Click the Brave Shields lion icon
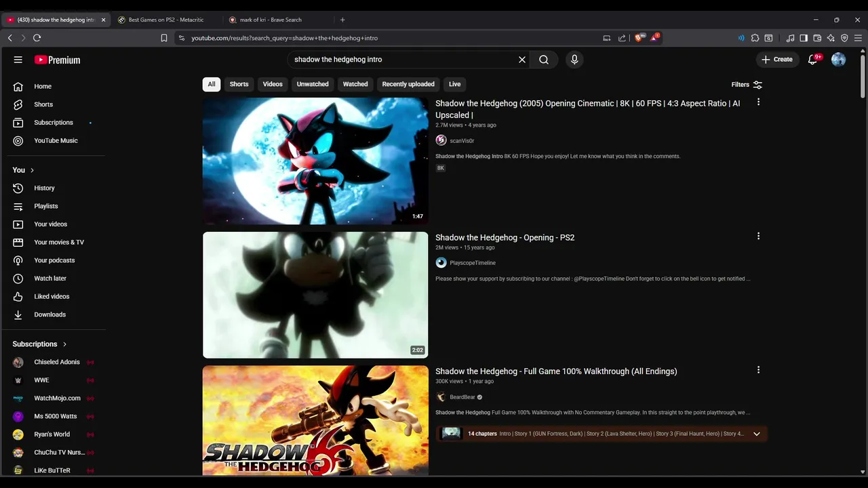The height and width of the screenshot is (488, 868). 639,38
